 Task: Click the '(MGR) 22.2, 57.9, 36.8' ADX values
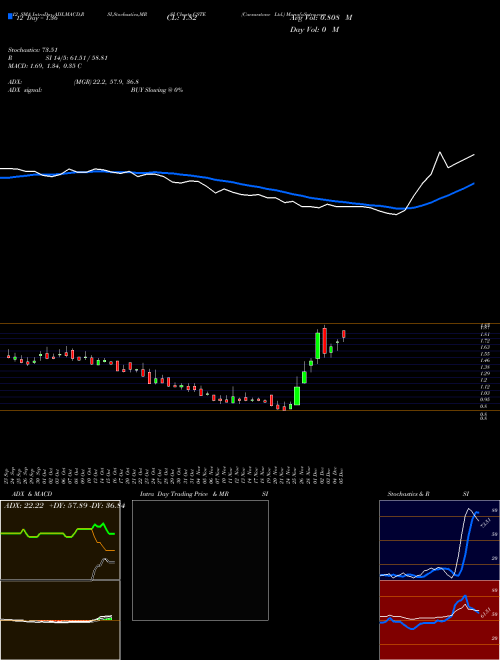click(x=106, y=82)
